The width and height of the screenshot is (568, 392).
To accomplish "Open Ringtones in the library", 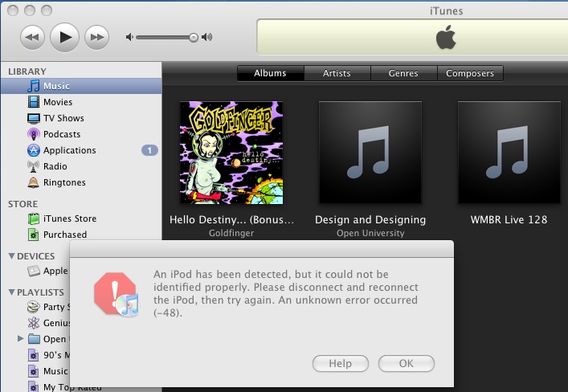I will click(64, 182).
